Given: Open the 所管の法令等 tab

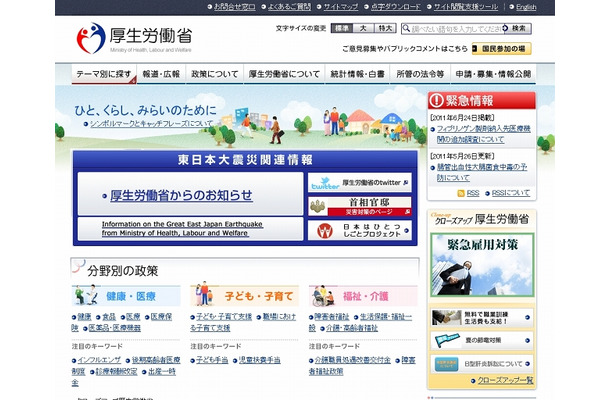Looking at the screenshot, I should 420,74.
